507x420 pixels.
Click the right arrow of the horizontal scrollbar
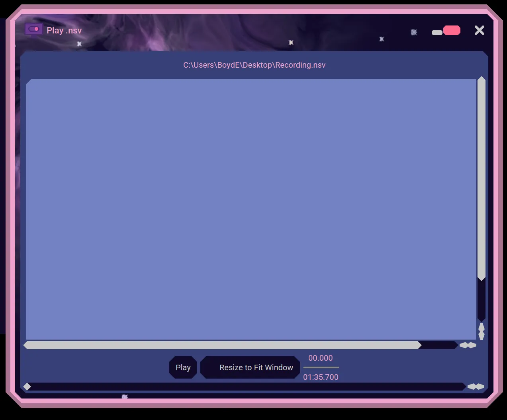(x=472, y=345)
